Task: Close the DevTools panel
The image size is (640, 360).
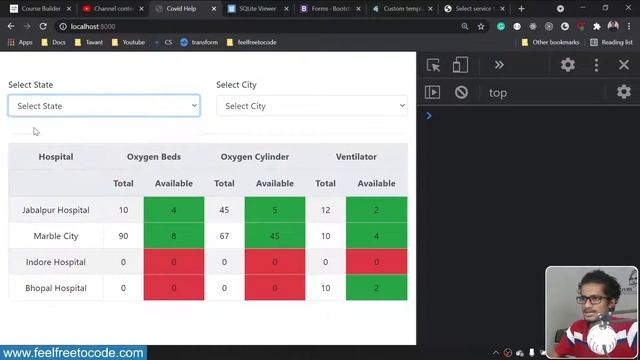Action: click(x=624, y=65)
